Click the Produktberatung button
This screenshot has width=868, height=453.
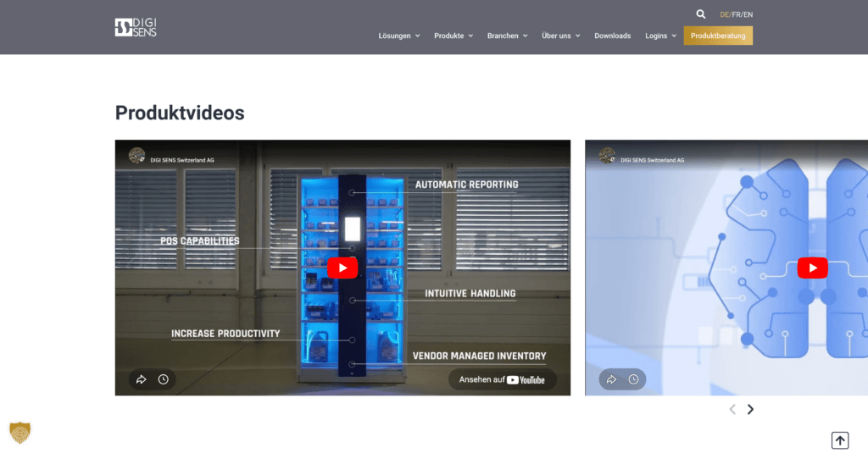[x=718, y=36]
